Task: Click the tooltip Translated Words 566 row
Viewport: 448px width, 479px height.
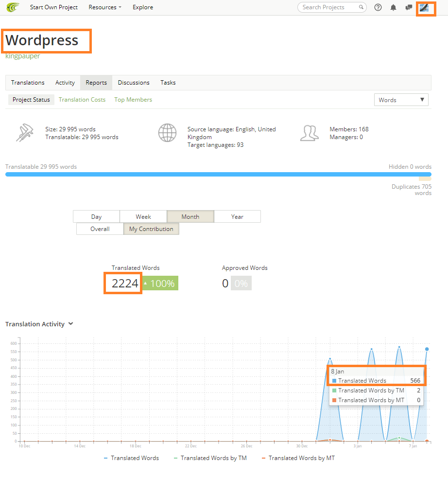Action: 376,381
